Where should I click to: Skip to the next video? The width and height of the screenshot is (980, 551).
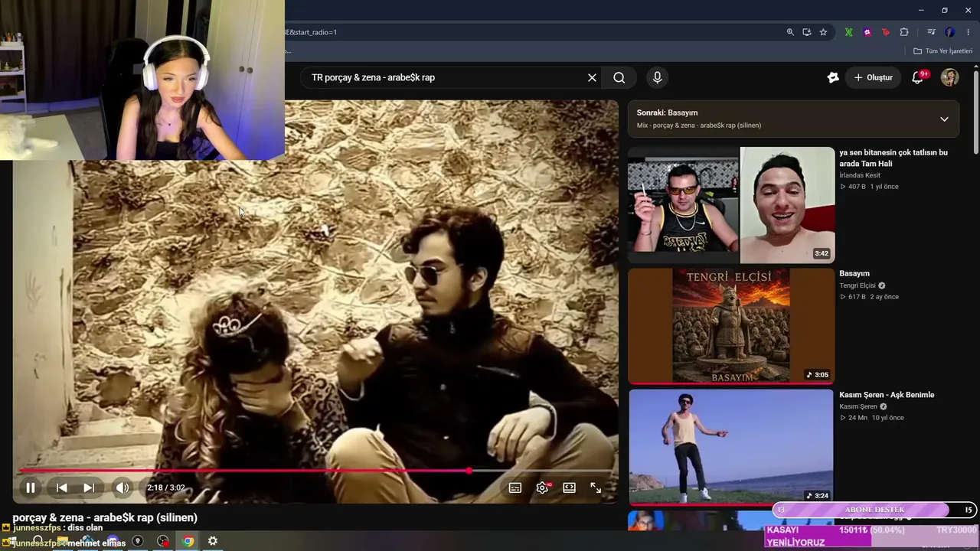[89, 487]
